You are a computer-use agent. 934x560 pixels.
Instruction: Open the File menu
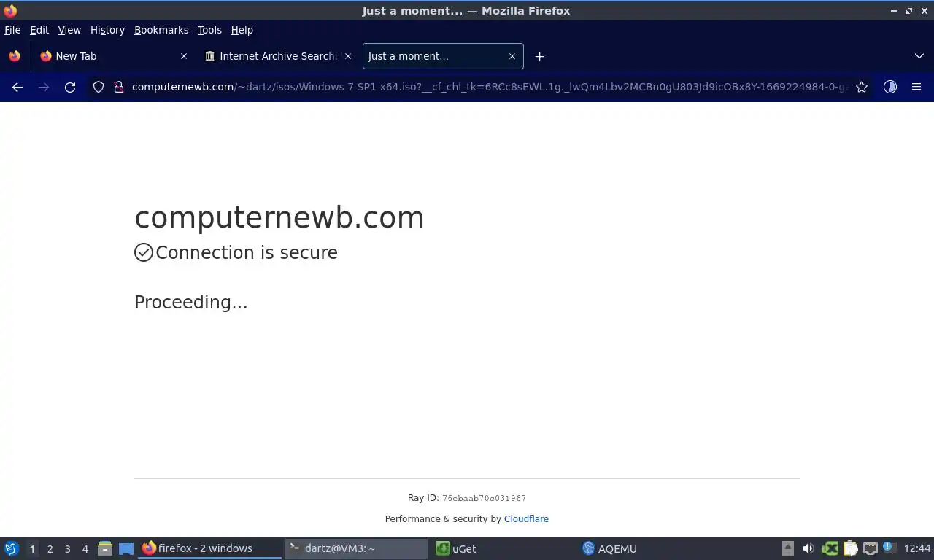(12, 30)
